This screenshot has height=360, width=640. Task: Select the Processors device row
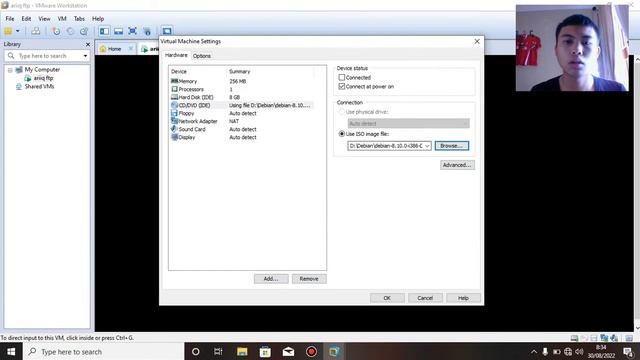242,89
